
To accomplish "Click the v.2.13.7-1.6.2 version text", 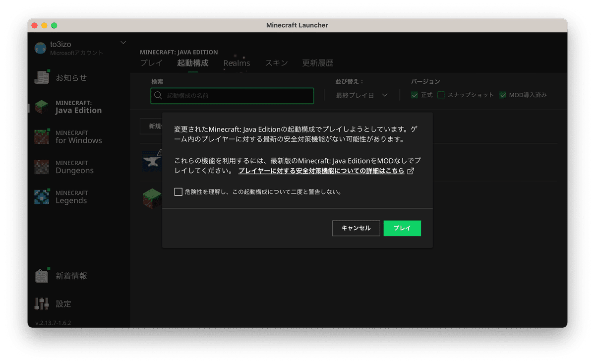I will [53, 323].
